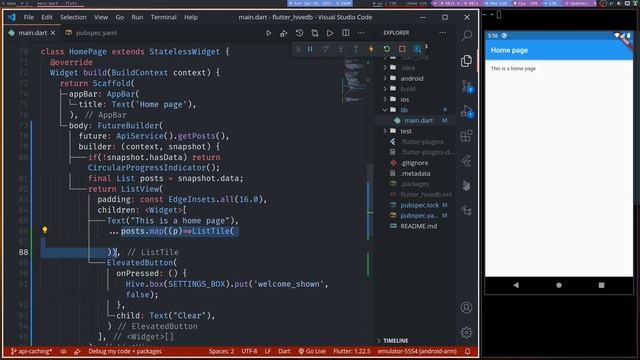Expand the TIMELINE section
The width and height of the screenshot is (640, 360).
pyautogui.click(x=414, y=340)
